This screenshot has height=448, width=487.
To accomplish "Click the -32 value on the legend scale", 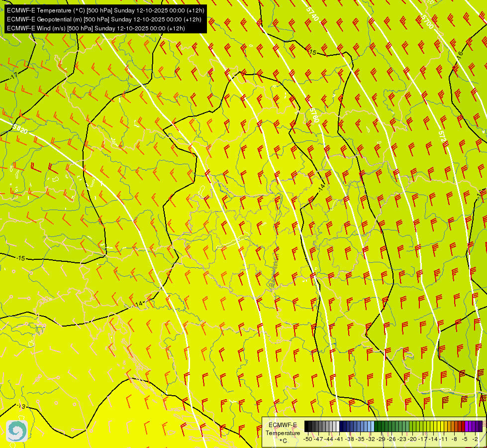I will 371,440.
